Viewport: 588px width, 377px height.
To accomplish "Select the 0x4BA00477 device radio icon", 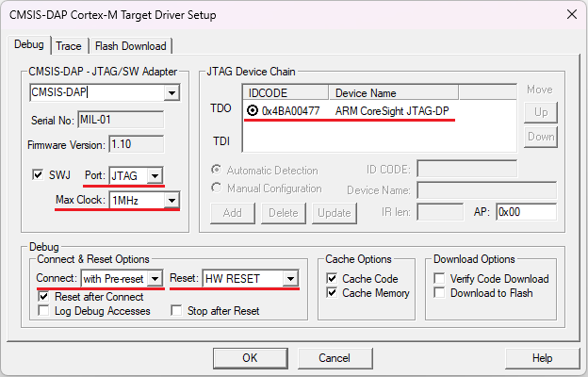I will (x=253, y=110).
